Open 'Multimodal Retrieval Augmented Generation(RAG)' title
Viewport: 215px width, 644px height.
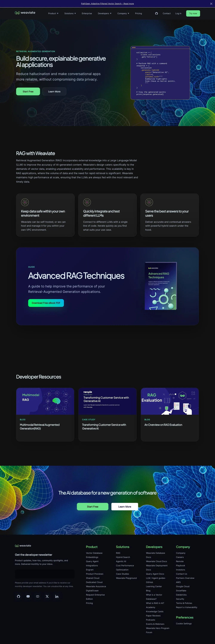coord(40,426)
